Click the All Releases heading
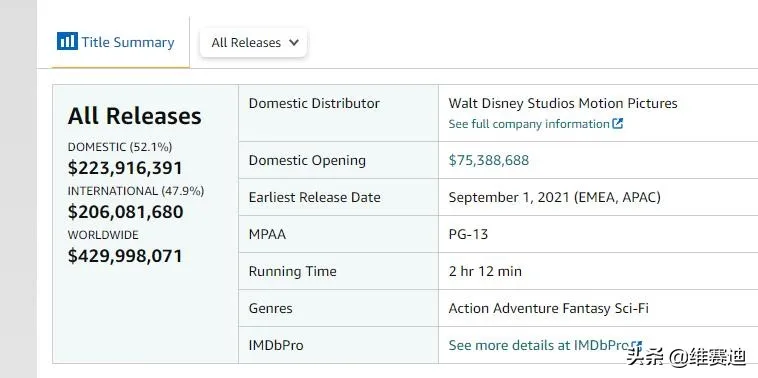Screen dimensions: 758x378 (134, 116)
